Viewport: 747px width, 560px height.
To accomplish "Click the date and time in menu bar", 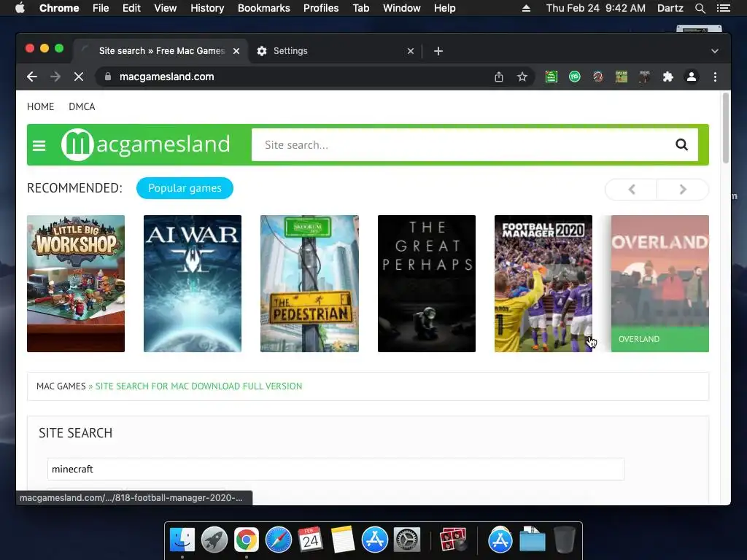I will coord(595,8).
